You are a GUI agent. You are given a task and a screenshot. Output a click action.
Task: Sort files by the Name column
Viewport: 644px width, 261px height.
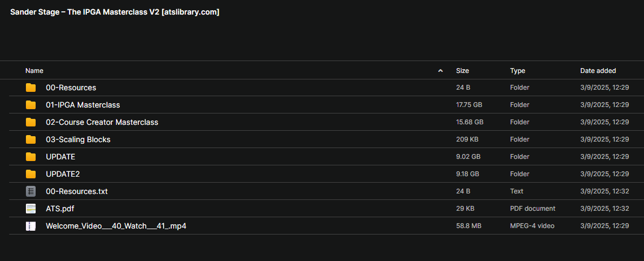pyautogui.click(x=34, y=71)
